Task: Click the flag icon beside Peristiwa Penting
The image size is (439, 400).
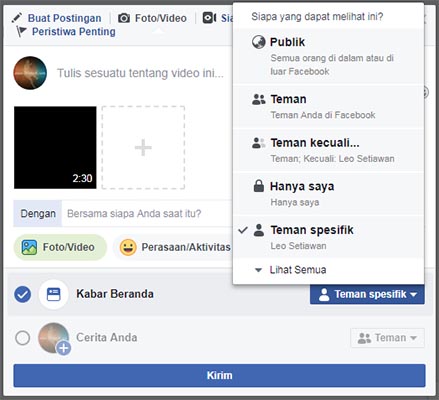Action: 21,32
